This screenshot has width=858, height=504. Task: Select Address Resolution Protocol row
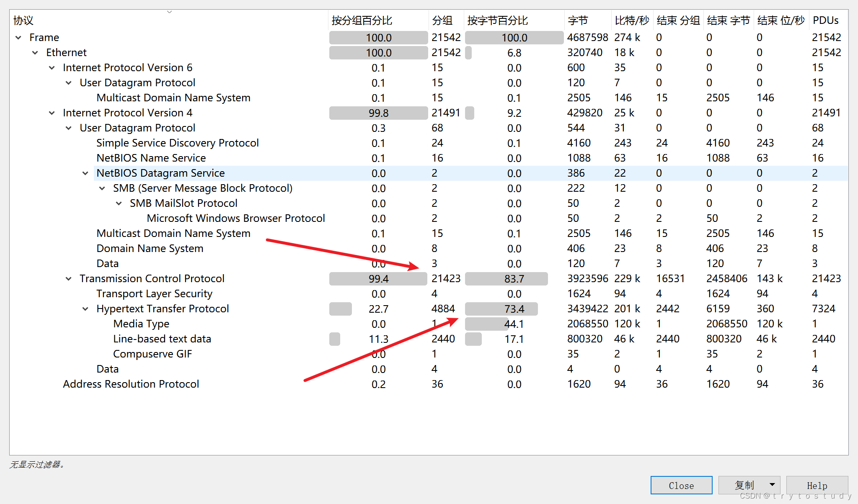(x=131, y=384)
